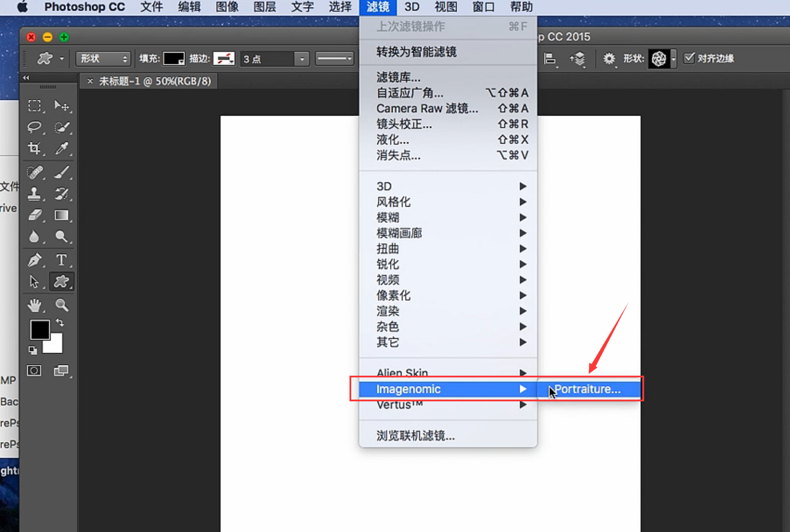Open the 文件 menu

[x=152, y=7]
